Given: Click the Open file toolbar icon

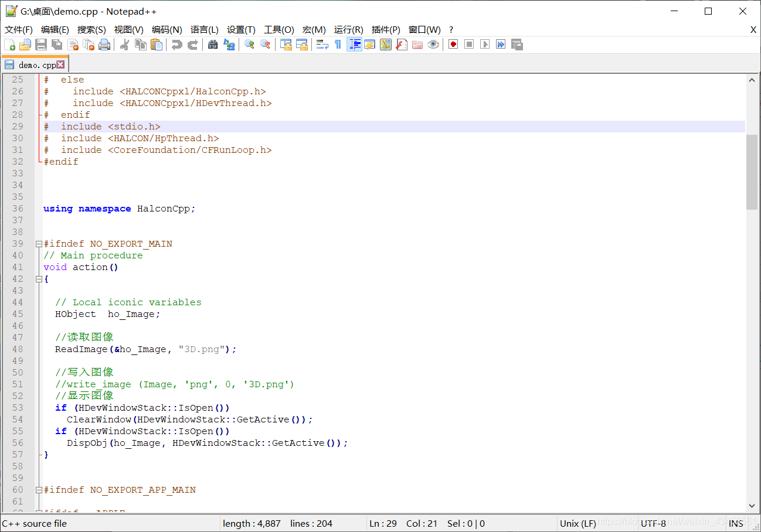Looking at the screenshot, I should (25, 45).
